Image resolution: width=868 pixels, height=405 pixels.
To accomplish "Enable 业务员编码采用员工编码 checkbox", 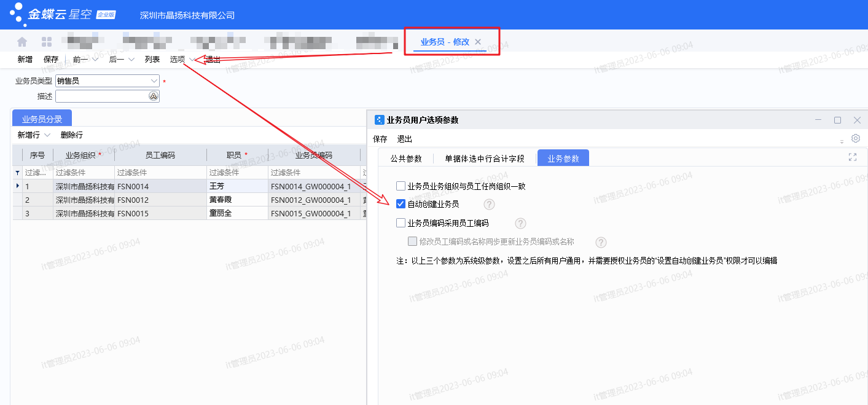I will click(x=401, y=223).
